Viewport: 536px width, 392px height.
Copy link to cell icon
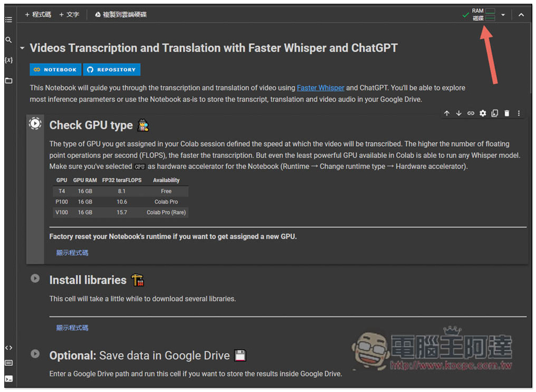pos(471,113)
